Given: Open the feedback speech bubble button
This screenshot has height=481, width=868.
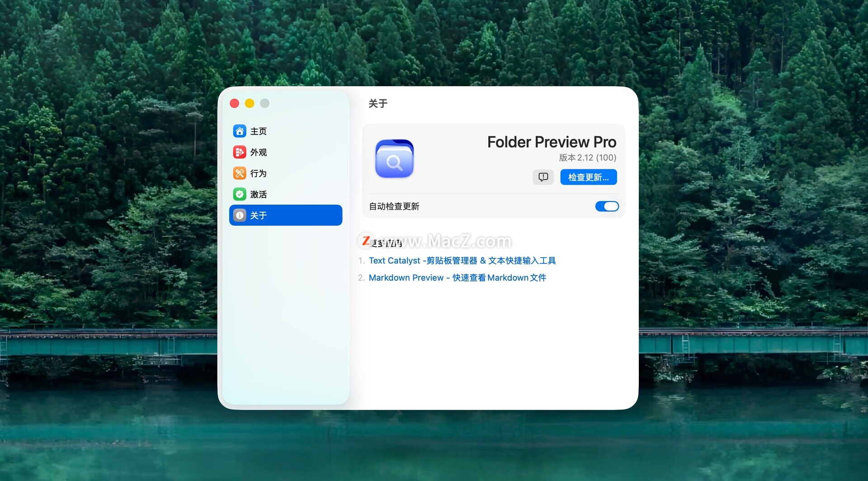Looking at the screenshot, I should pyautogui.click(x=543, y=177).
